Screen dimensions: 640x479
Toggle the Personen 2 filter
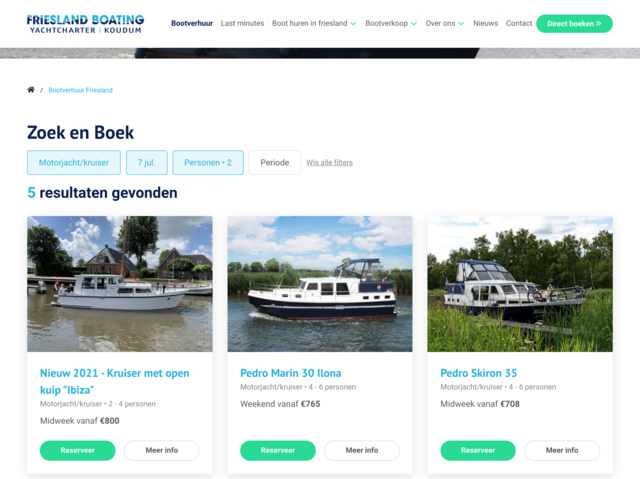(x=208, y=162)
